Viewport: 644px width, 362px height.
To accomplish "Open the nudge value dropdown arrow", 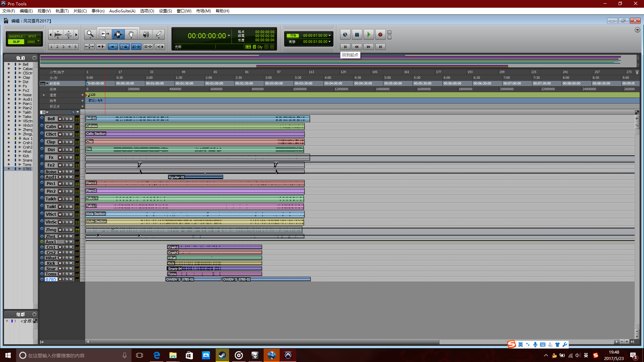I will 329,42.
